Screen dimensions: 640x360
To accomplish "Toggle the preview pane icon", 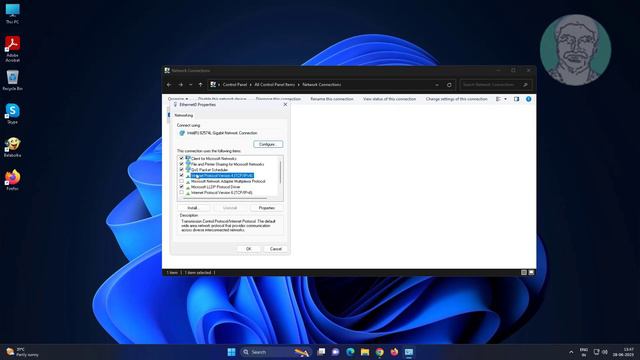I will (516, 99).
